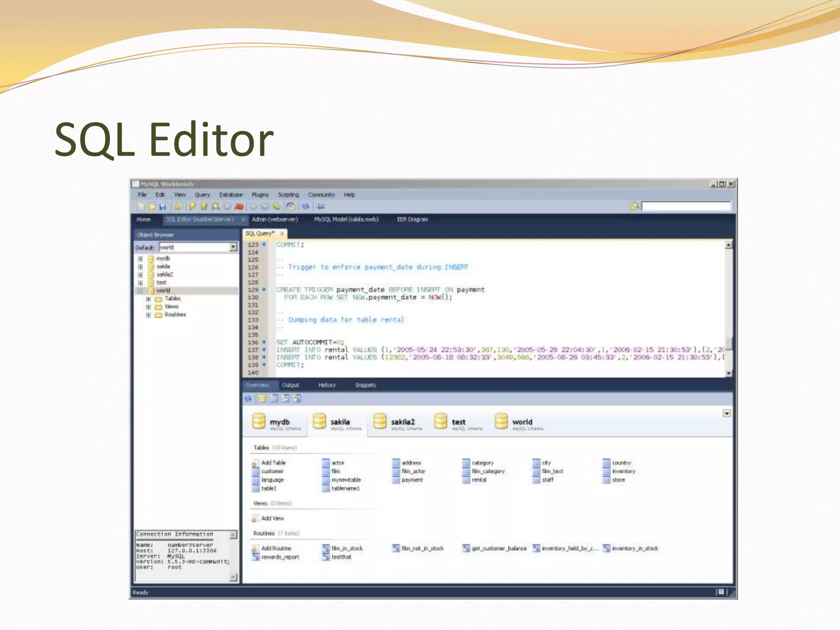
Task: Click the refresh icon in Overview toolbar
Action: coord(248,398)
